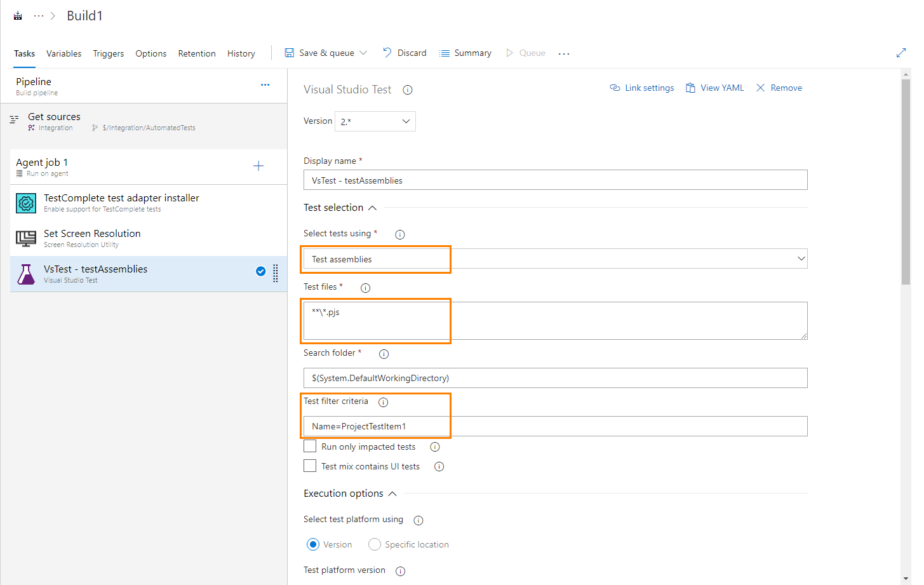Enable Run only impacted tests

click(310, 446)
